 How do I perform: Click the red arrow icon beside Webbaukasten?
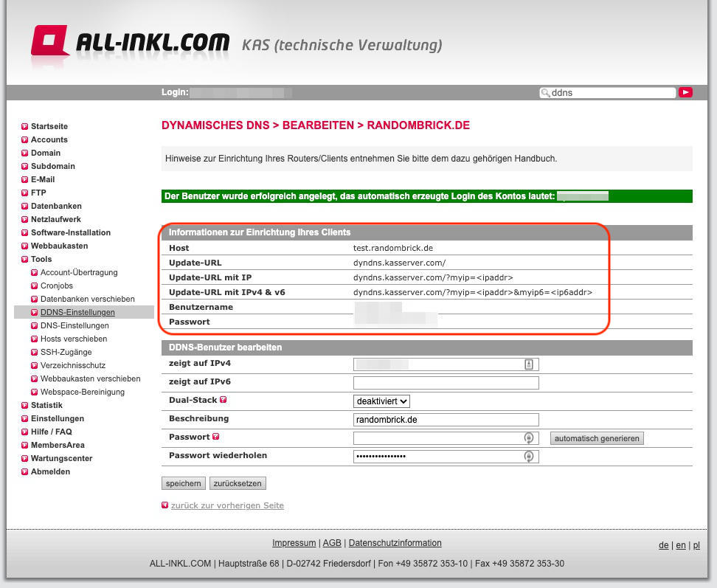tap(24, 246)
